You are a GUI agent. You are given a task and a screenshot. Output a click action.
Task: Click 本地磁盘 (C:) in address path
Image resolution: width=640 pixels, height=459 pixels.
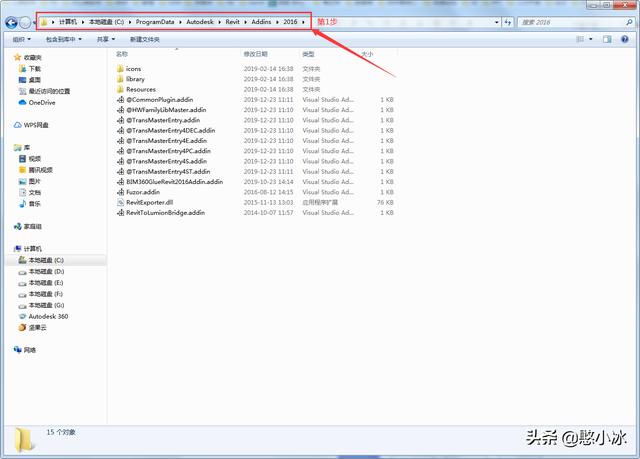pos(106,22)
